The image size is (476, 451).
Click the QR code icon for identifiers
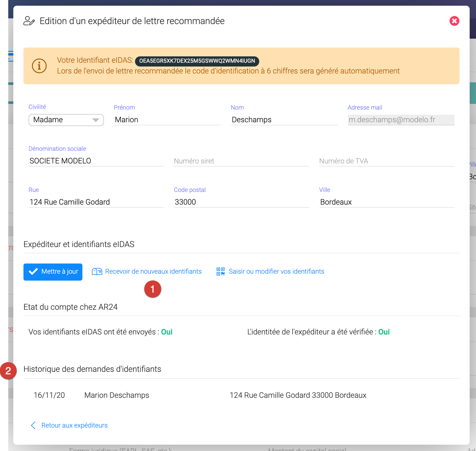point(221,271)
